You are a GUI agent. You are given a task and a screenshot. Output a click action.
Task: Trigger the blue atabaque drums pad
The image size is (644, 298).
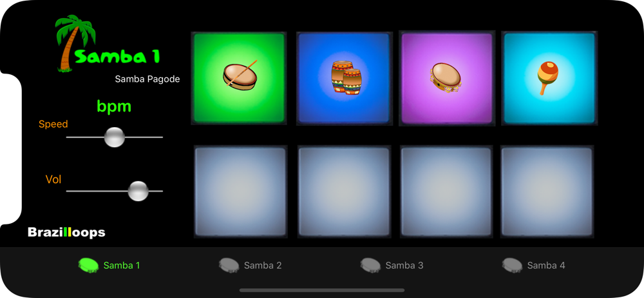pos(344,78)
